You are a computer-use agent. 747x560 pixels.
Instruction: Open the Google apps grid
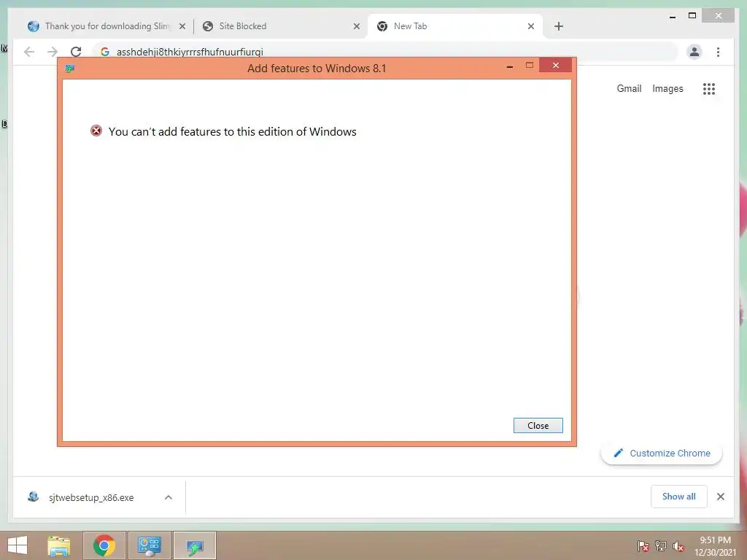coord(709,88)
